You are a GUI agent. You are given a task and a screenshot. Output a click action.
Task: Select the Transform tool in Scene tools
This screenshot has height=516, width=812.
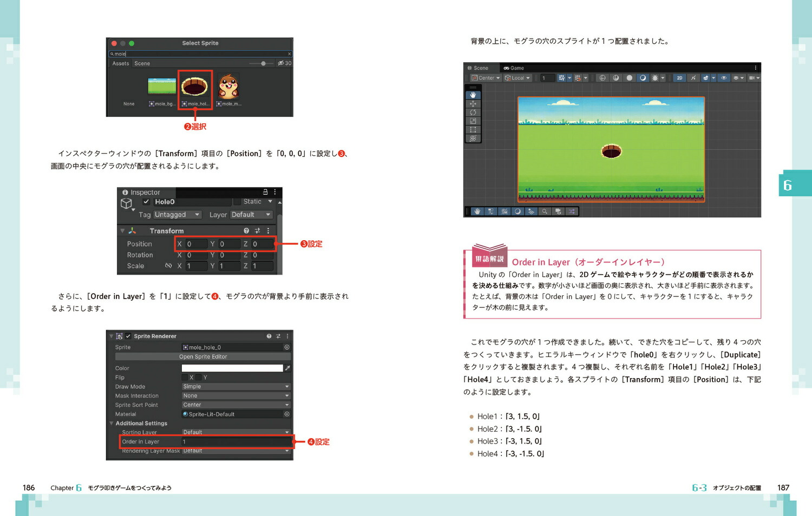[473, 138]
